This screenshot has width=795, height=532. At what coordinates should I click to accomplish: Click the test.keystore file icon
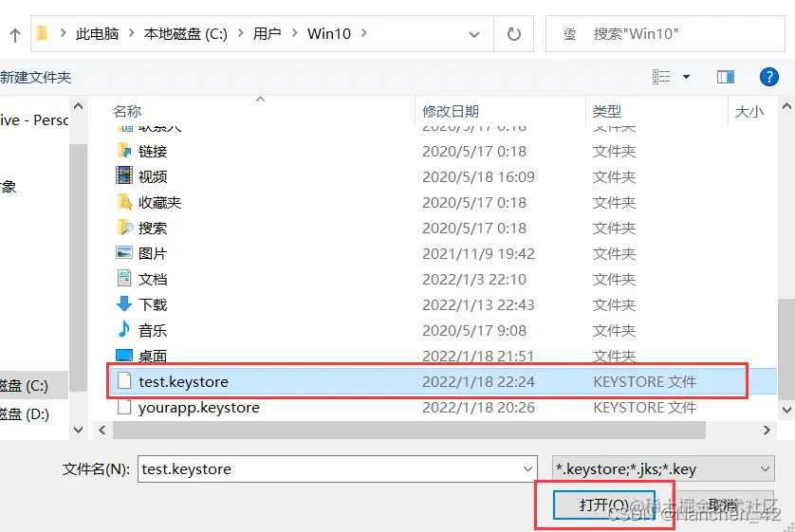[x=124, y=381]
